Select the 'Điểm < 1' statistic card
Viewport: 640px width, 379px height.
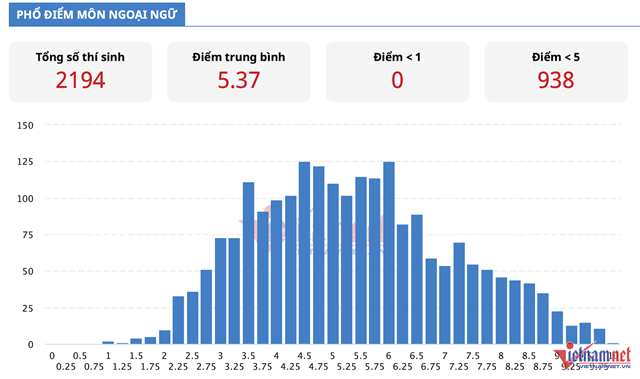(397, 72)
